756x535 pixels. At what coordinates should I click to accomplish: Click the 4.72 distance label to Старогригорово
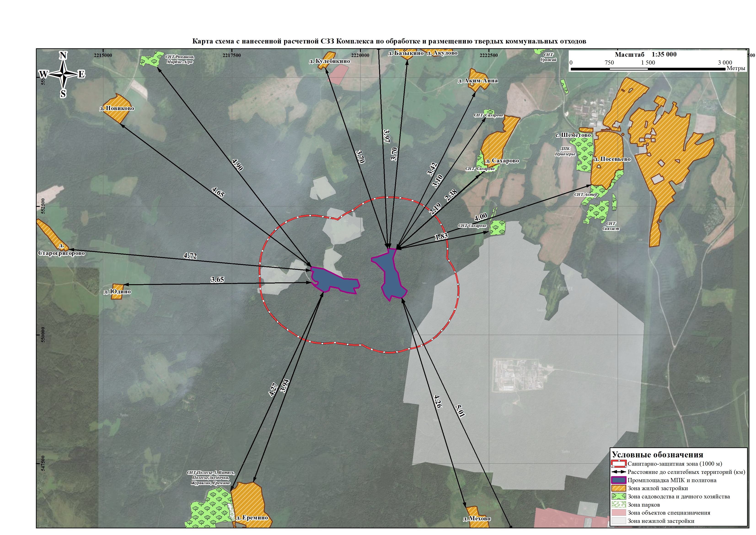click(x=190, y=256)
